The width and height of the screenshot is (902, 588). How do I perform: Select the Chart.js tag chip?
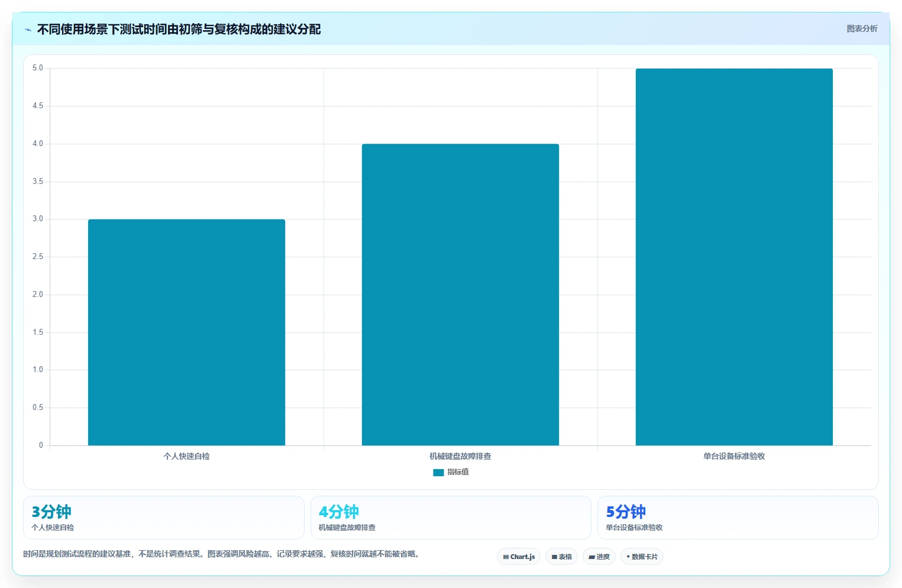pyautogui.click(x=519, y=557)
